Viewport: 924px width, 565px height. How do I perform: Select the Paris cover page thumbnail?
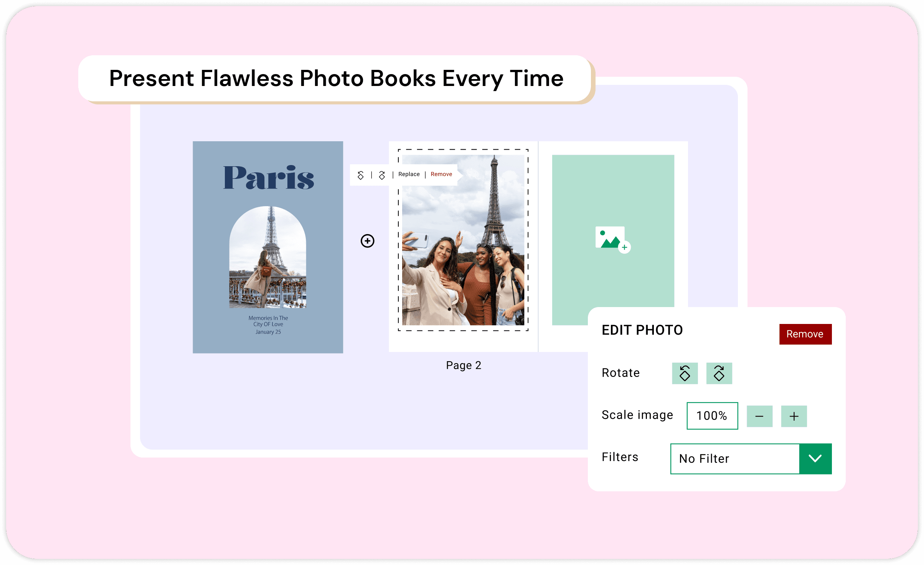pos(268,247)
